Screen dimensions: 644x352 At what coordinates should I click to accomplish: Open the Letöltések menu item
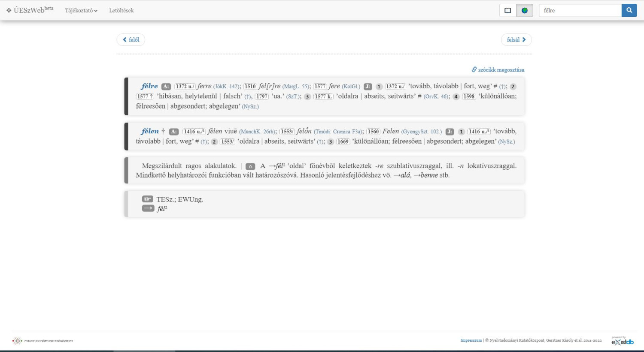[122, 10]
